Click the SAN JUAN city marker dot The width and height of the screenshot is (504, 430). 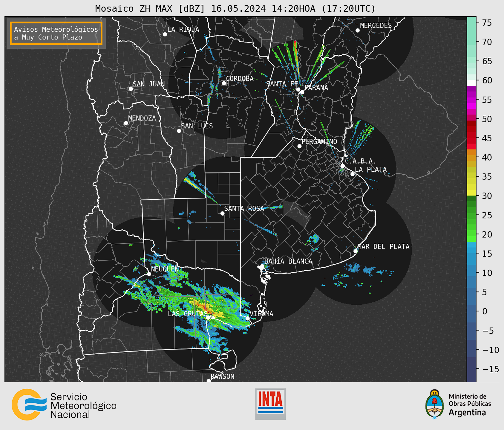(x=131, y=89)
